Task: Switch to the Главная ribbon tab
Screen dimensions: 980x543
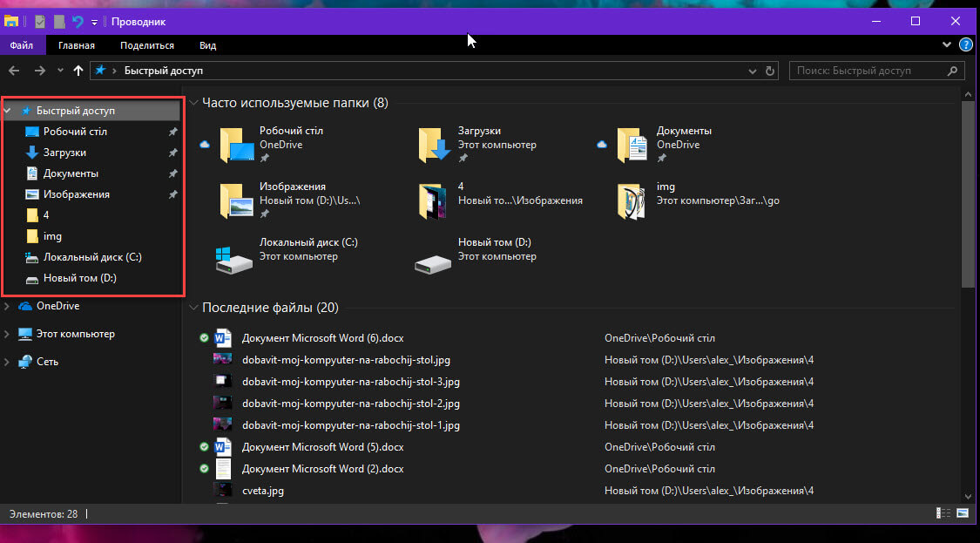Action: pyautogui.click(x=77, y=45)
